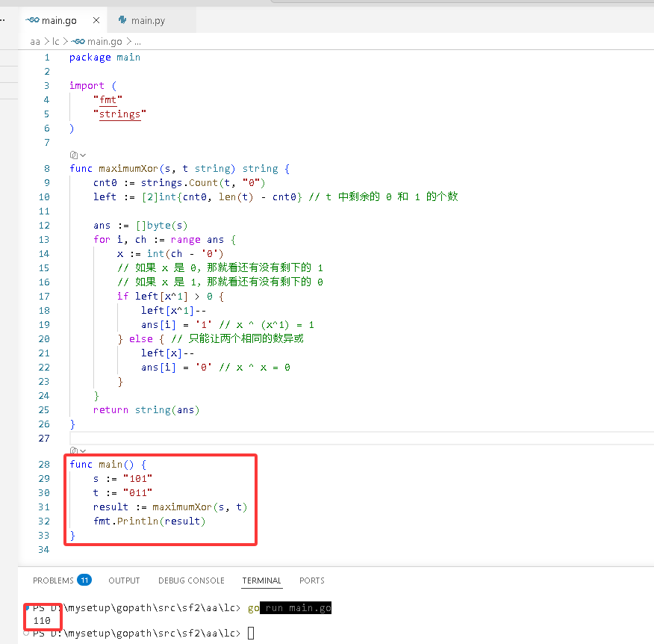The width and height of the screenshot is (654, 644).
Task: Open the PROBLEMS panel tab
Action: 53,580
